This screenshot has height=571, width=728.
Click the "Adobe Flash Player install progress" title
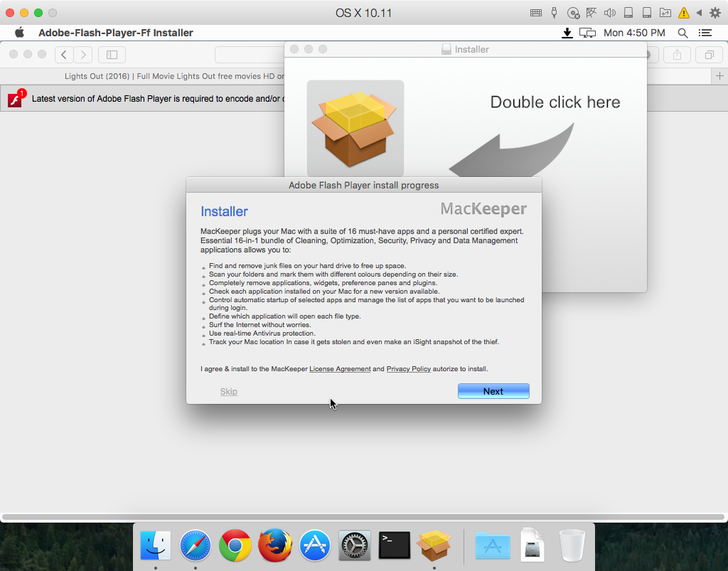point(363,185)
